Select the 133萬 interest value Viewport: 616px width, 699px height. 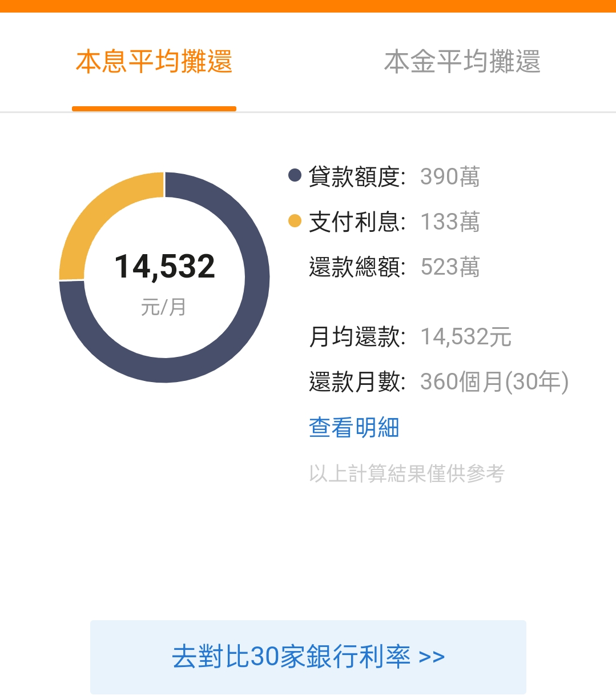click(x=450, y=222)
